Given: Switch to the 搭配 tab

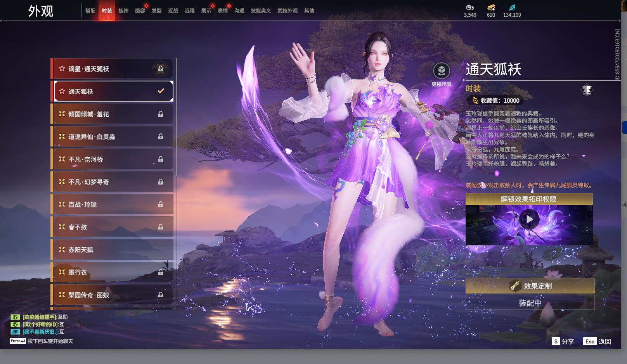Looking at the screenshot, I should [x=90, y=11].
